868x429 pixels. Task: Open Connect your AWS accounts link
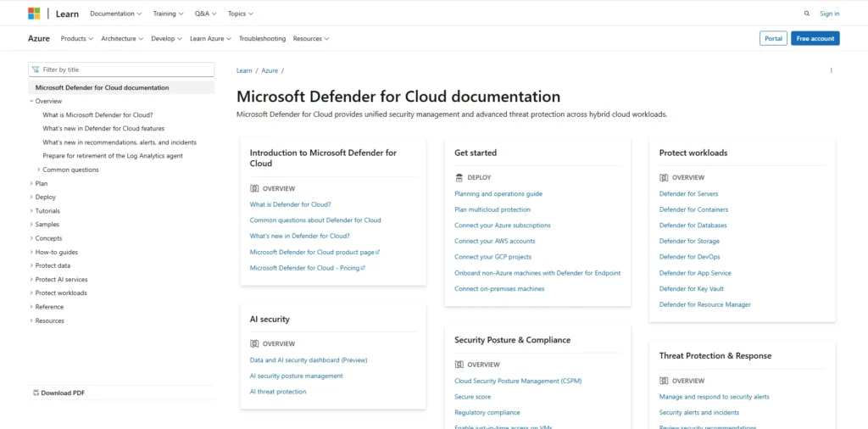point(495,241)
